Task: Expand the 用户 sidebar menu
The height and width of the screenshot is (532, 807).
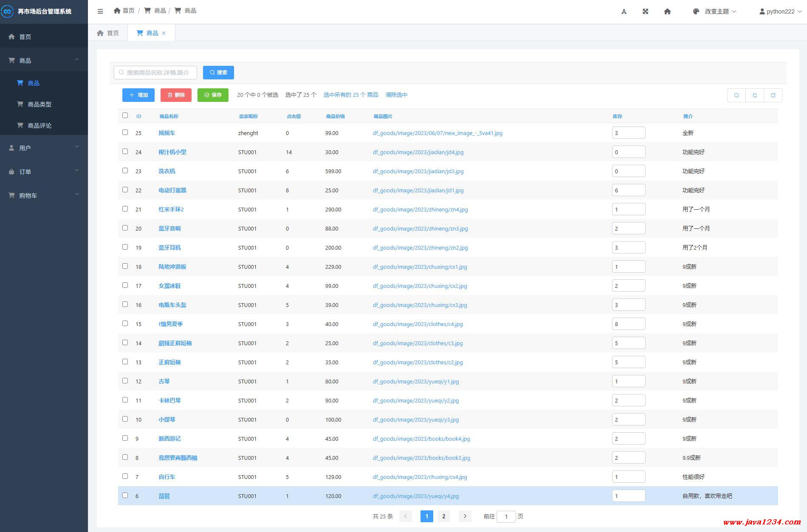Action: 44,148
